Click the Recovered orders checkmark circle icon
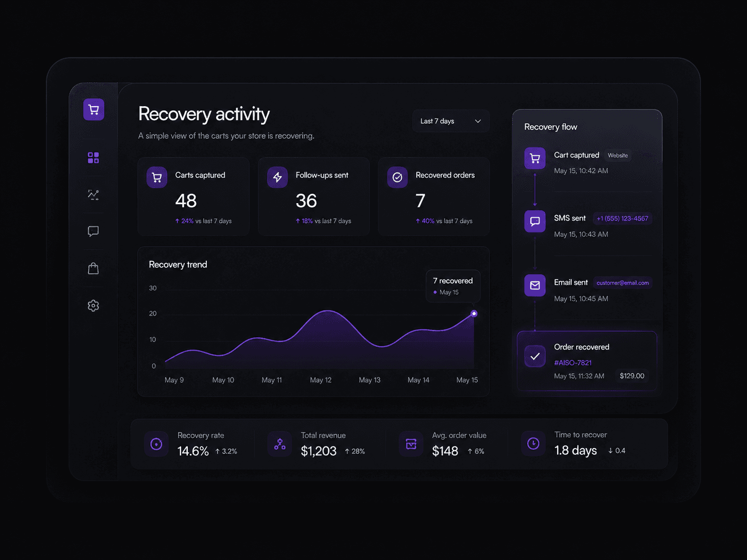 pos(397,177)
